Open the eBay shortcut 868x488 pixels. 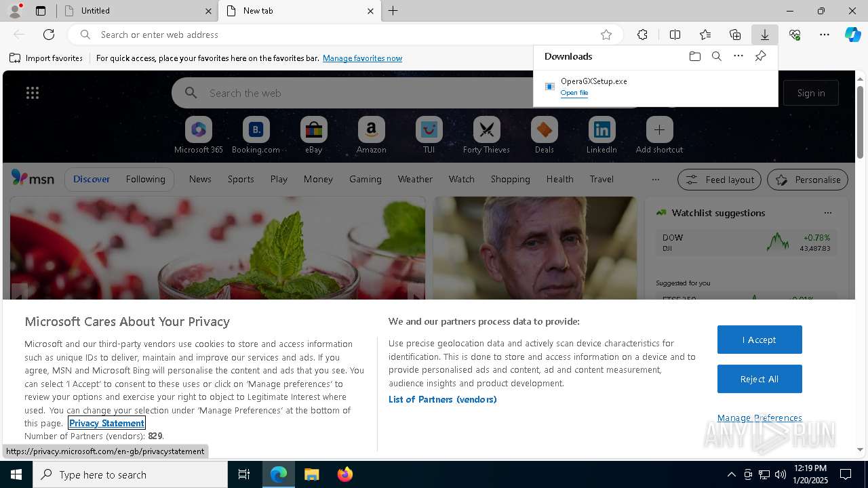313,136
